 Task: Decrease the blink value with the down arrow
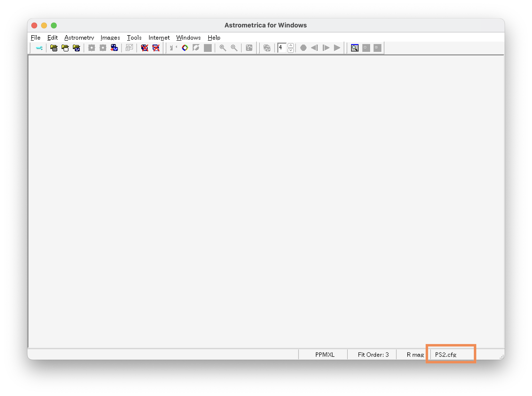291,50
